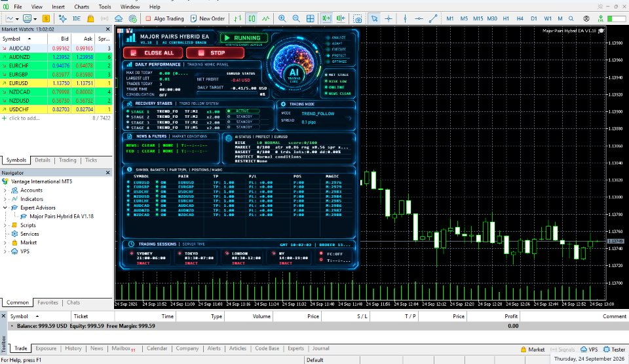The image size is (629, 364).
Task: Toggle chart auto scroll icon
Action: pyautogui.click(x=326, y=18)
